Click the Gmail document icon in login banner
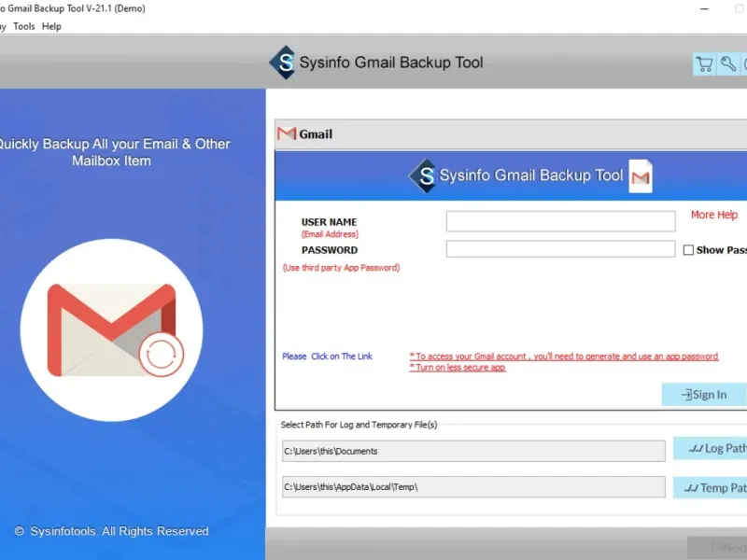Viewport: 747px width, 560px height. (x=641, y=176)
